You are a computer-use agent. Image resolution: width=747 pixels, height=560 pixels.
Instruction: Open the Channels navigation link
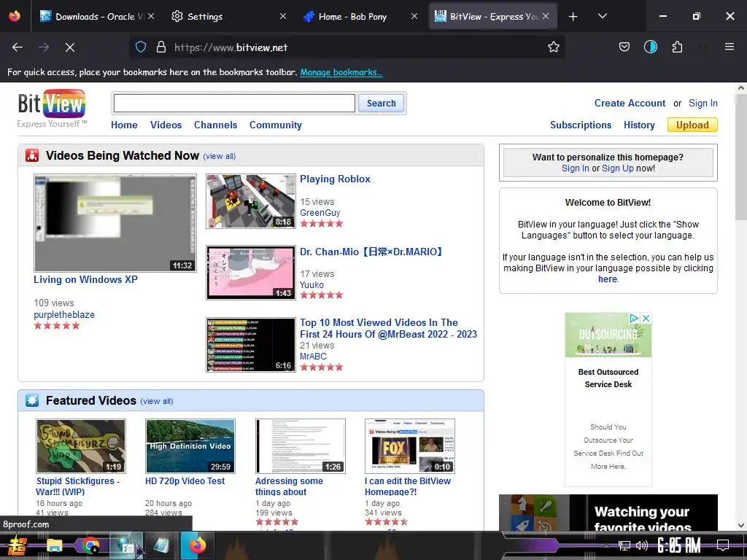(x=215, y=125)
